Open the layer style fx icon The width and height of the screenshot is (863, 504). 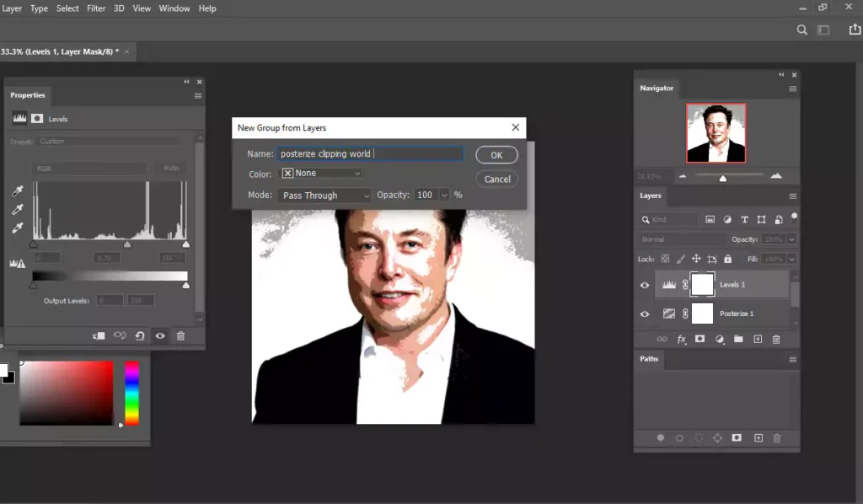click(x=681, y=339)
